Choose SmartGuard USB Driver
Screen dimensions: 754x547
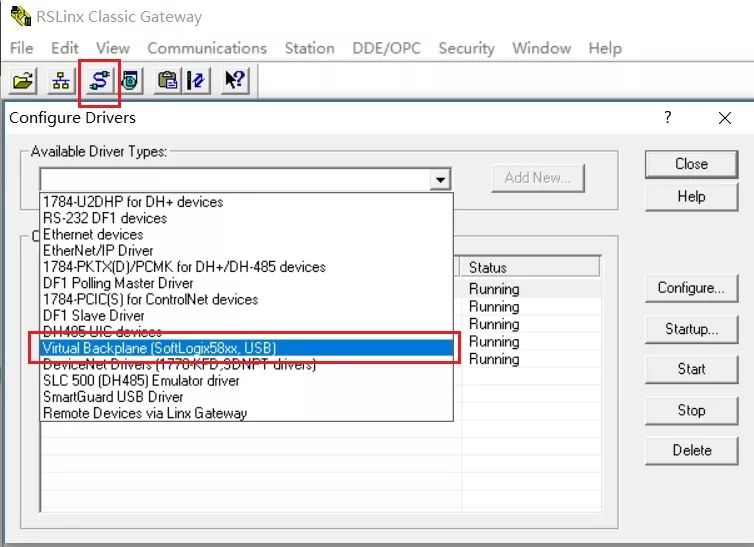coord(246,397)
